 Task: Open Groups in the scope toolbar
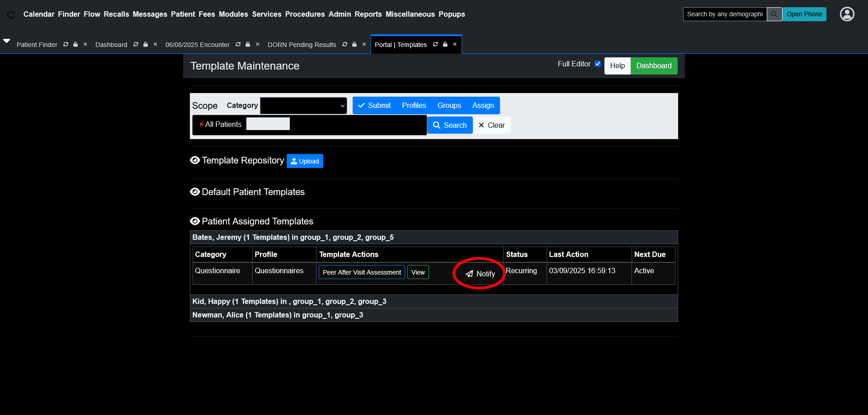coord(449,106)
